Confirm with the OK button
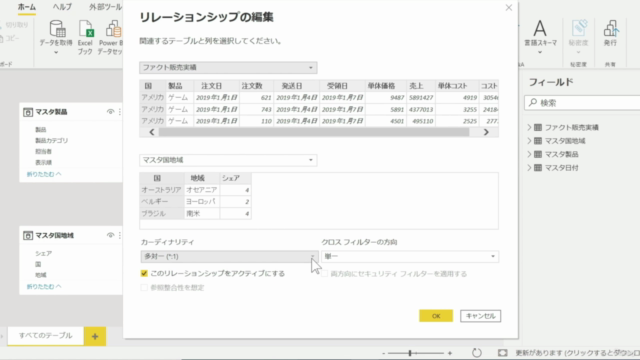640x360 pixels. coord(436,316)
